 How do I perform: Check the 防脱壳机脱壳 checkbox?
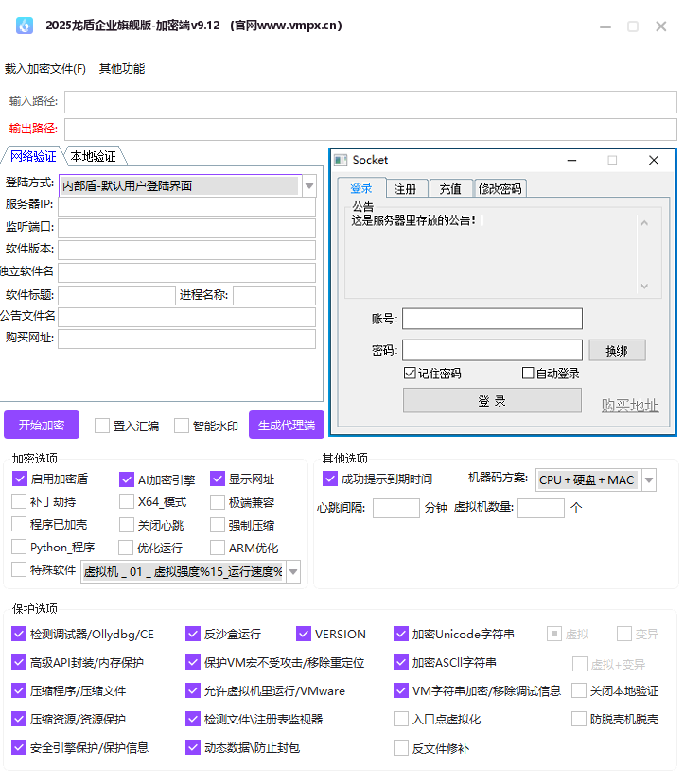tap(579, 719)
